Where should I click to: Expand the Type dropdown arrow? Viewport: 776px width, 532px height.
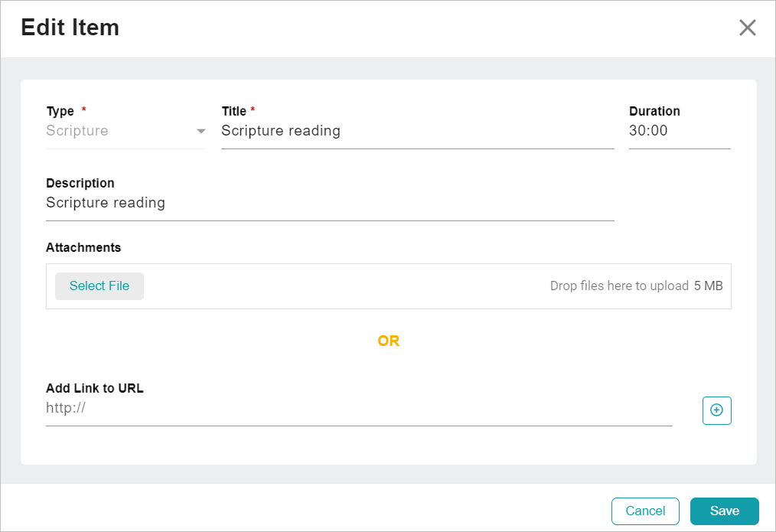tap(201, 132)
